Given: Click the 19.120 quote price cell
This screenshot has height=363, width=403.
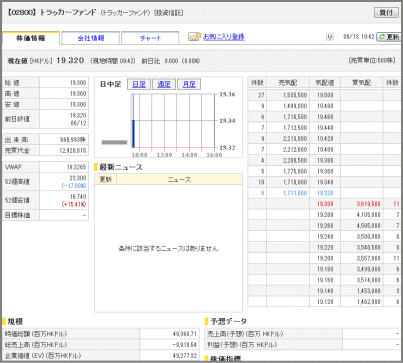Looking at the screenshot, I should coord(325,302).
